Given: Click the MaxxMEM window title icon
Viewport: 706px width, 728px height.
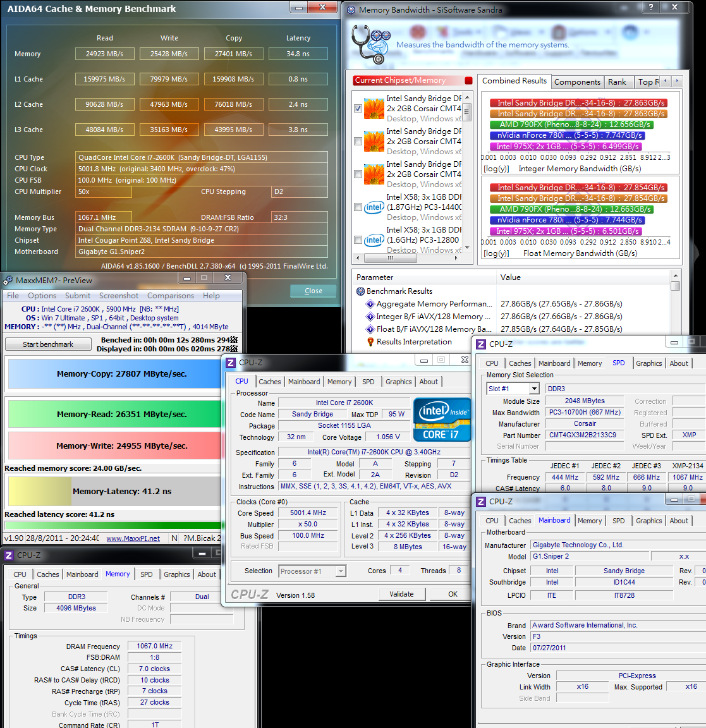Looking at the screenshot, I should [8, 281].
